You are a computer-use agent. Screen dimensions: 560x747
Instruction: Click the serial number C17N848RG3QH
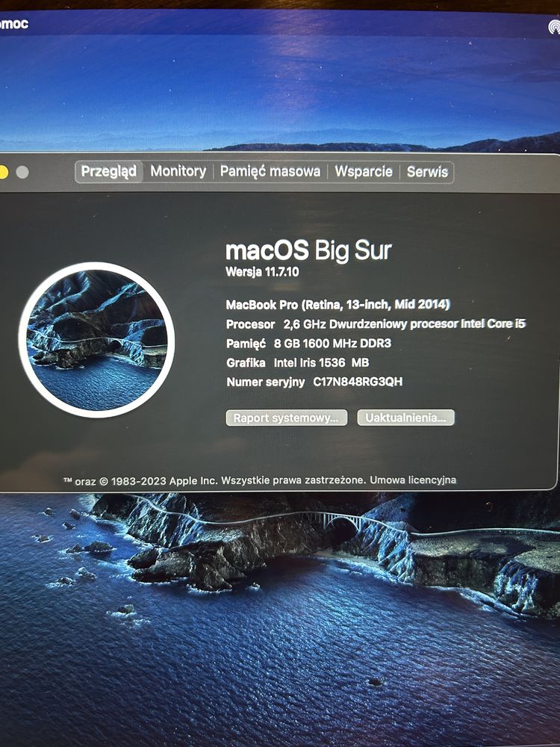[358, 382]
